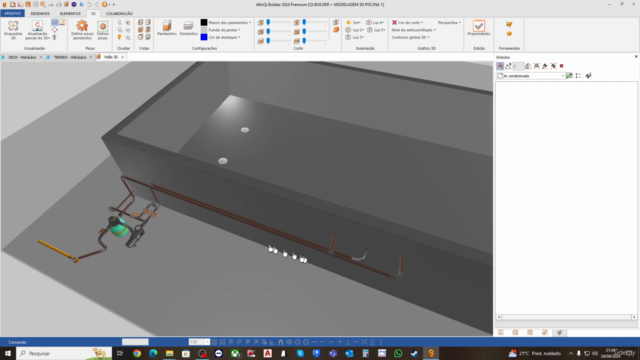Switch to the DESENHOS ribbon tab
Image resolution: width=640 pixels, height=360 pixels.
click(40, 13)
